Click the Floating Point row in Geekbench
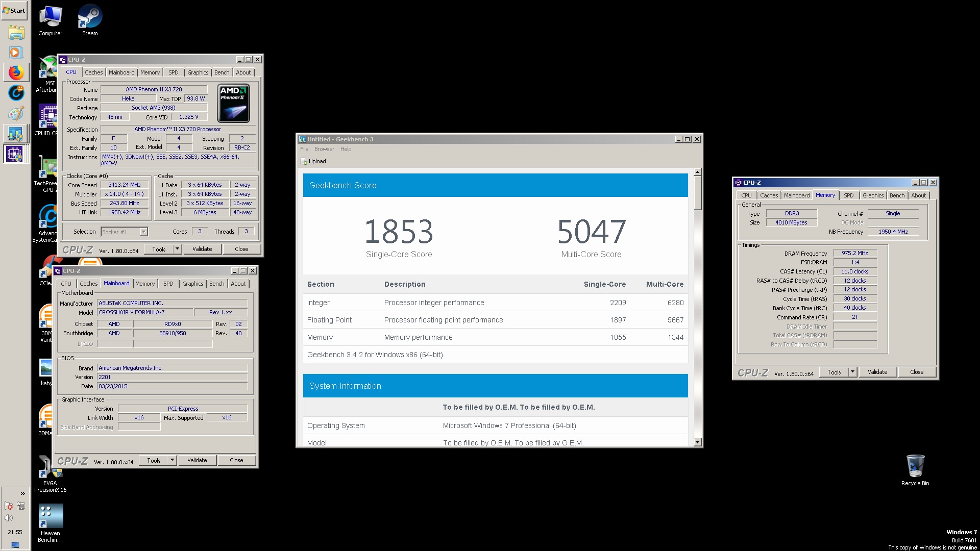 (x=495, y=320)
